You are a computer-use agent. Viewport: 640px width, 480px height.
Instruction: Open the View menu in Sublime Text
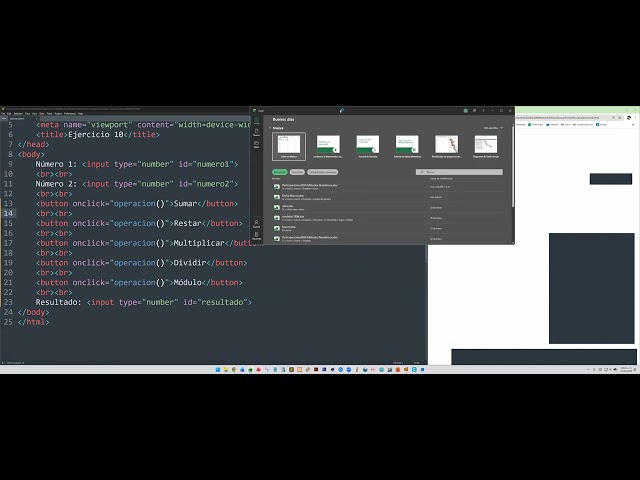(x=35, y=113)
